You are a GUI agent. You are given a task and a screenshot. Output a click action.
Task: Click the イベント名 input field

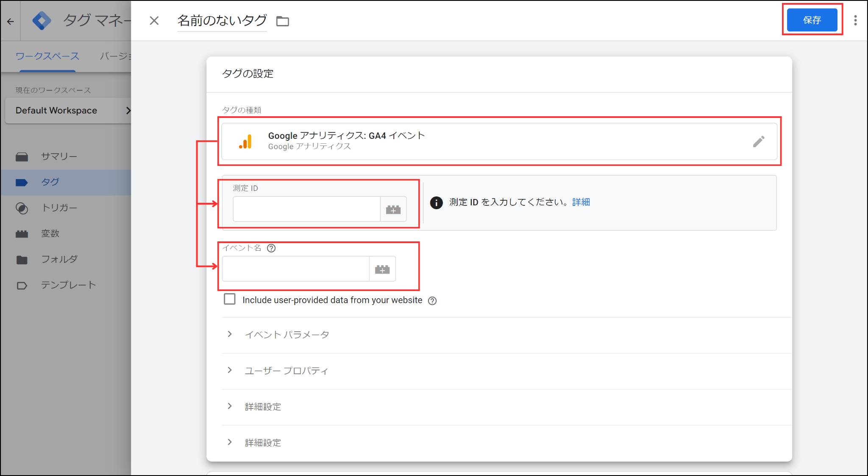[x=296, y=269]
